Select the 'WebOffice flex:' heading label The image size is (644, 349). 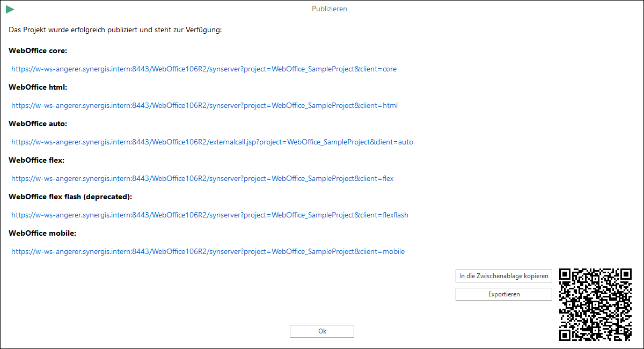point(36,160)
